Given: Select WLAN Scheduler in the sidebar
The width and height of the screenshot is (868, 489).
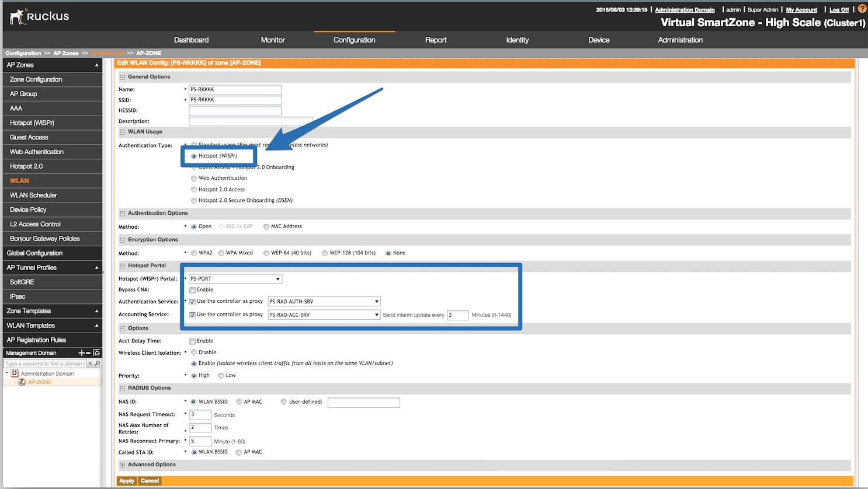Looking at the screenshot, I should [33, 195].
